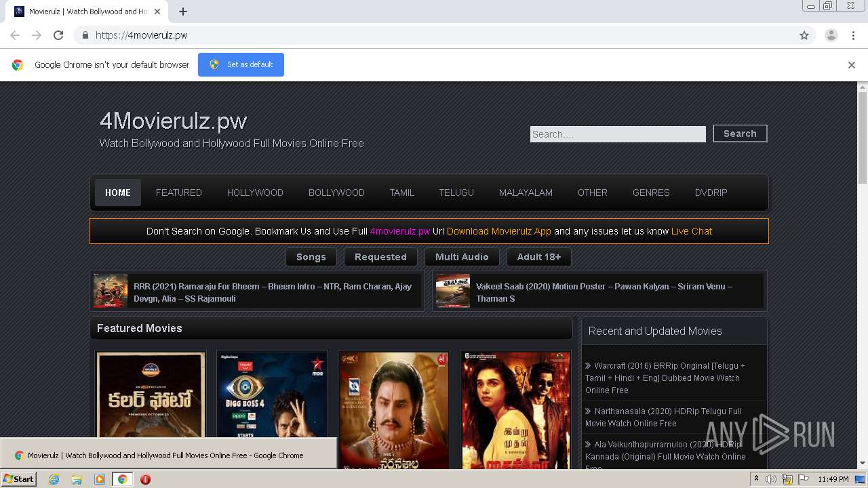Click the site Search button
868x488 pixels.
tap(740, 134)
